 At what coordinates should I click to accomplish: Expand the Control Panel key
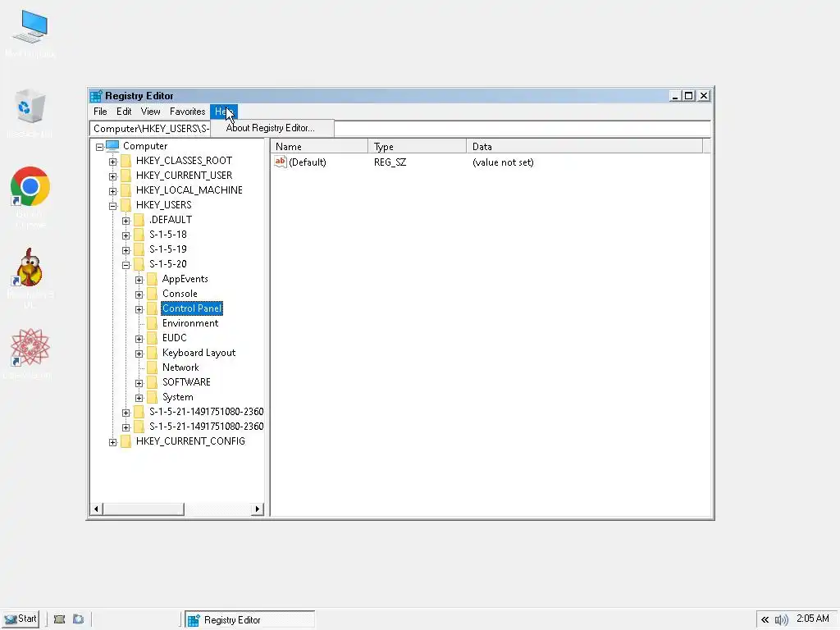point(139,309)
